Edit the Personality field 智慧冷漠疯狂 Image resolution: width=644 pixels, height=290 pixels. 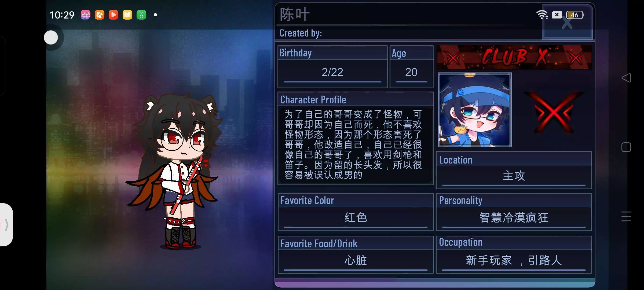tap(514, 218)
